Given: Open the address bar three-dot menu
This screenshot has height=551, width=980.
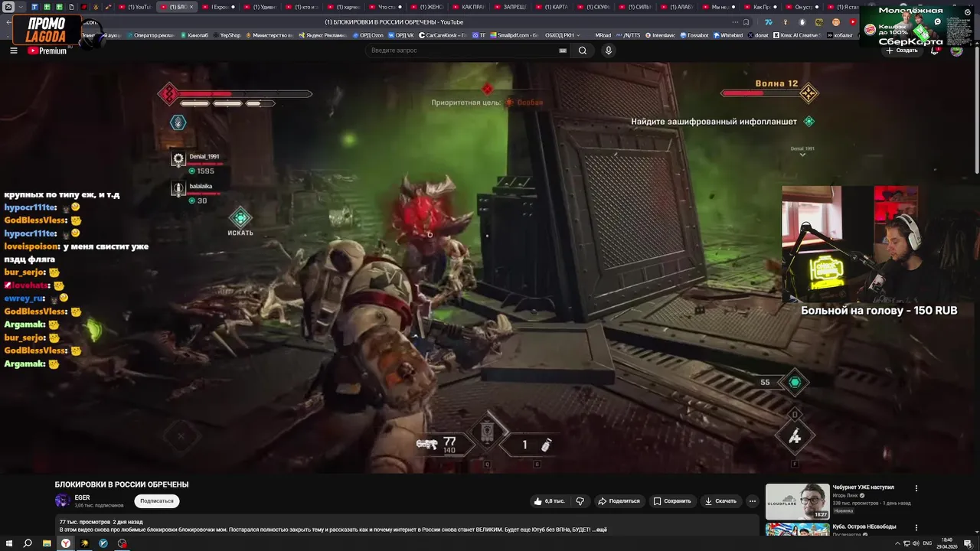Looking at the screenshot, I should coord(735,22).
